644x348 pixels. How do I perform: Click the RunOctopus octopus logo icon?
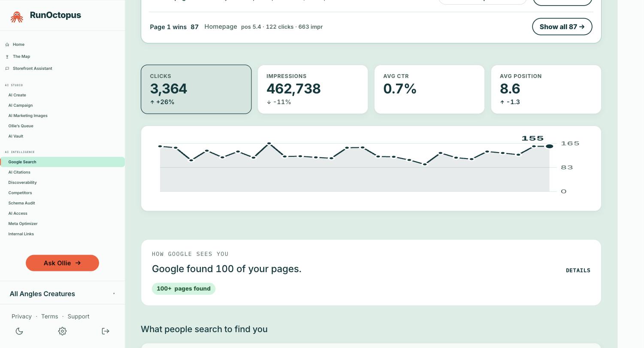(x=17, y=17)
